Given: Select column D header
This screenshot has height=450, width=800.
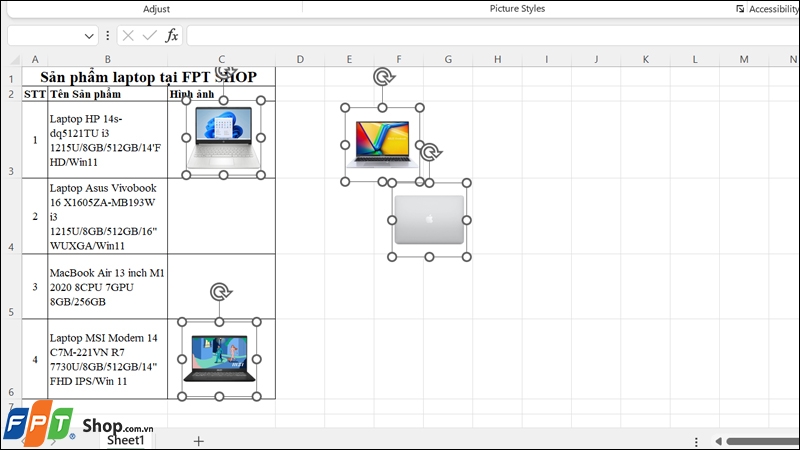Looking at the screenshot, I should [x=300, y=59].
